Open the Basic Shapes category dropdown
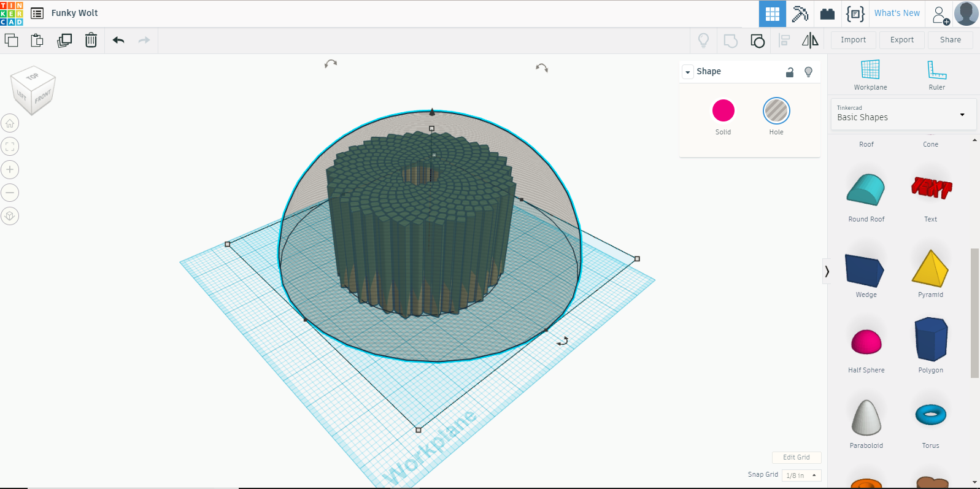This screenshot has width=980, height=489. point(903,114)
